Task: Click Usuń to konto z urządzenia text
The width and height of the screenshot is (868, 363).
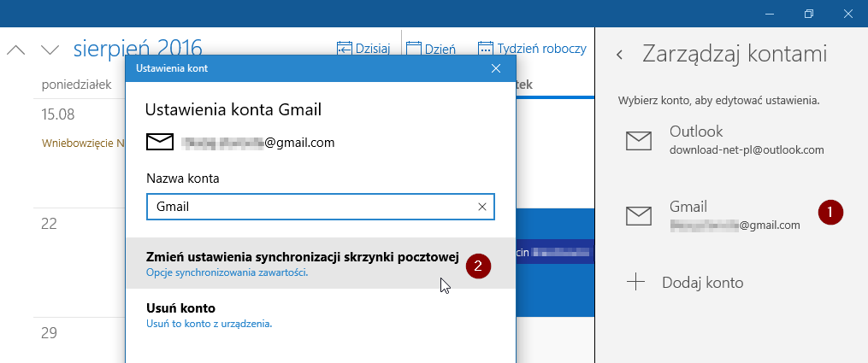Action: pos(210,324)
